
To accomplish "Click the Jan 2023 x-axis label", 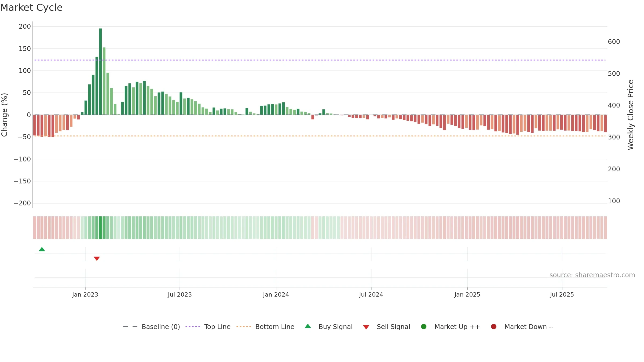I will [85, 295].
